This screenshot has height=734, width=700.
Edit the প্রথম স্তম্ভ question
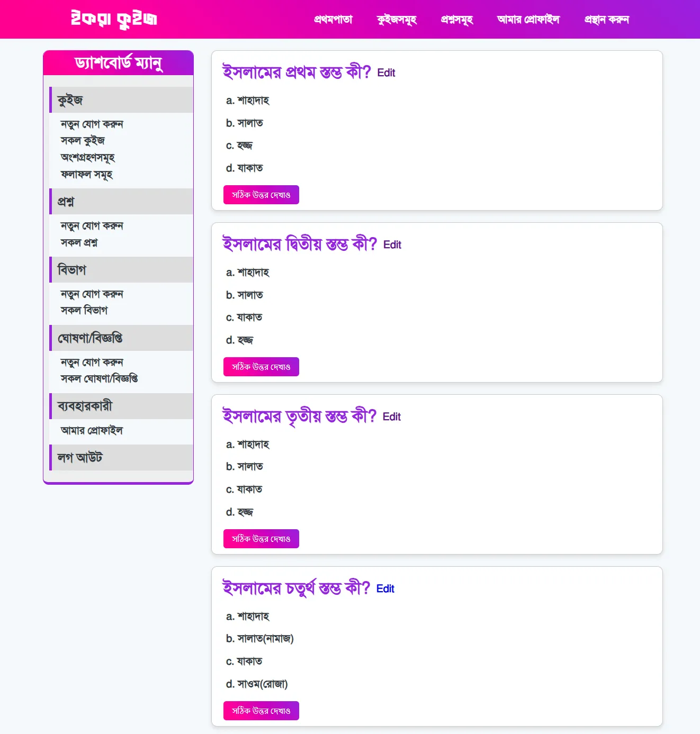click(386, 73)
